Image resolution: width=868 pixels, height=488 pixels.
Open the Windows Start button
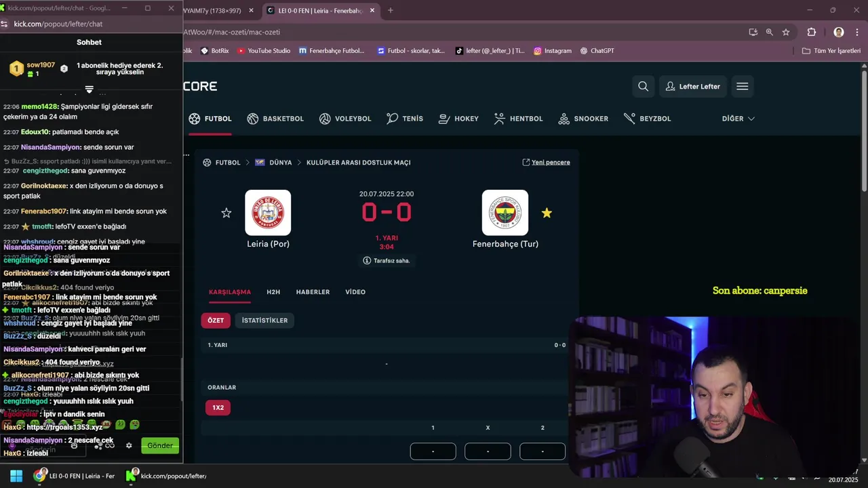[x=16, y=476]
